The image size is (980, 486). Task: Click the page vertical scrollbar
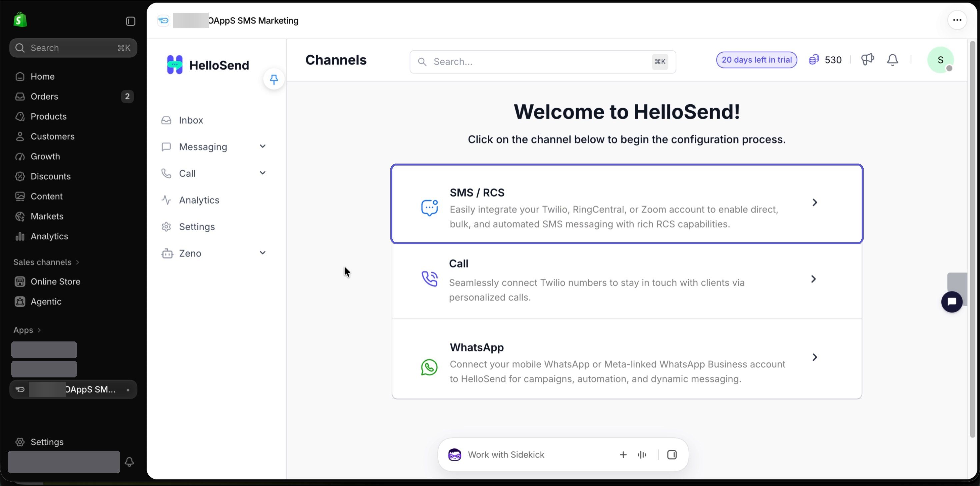(972, 239)
